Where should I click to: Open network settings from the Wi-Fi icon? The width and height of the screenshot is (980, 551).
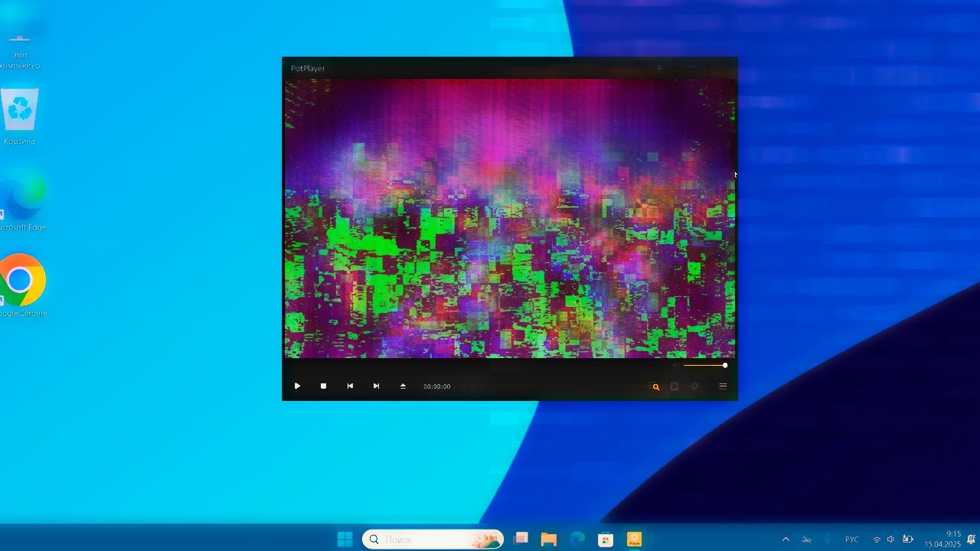877,540
